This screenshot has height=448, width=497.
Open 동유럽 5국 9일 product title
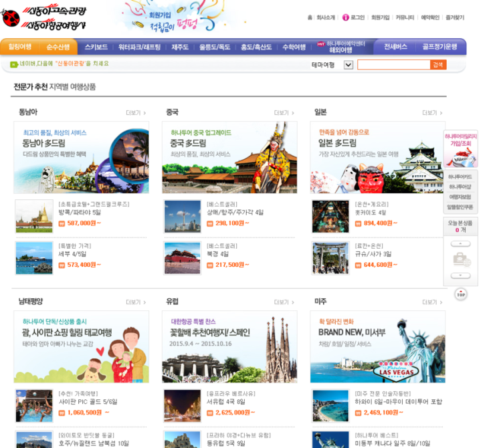pyautogui.click(x=226, y=443)
